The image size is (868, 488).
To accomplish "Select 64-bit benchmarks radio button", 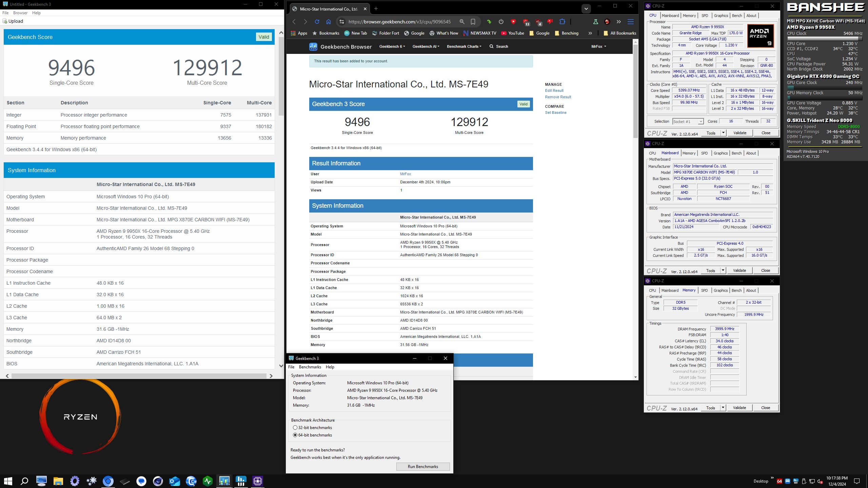I will click(295, 435).
